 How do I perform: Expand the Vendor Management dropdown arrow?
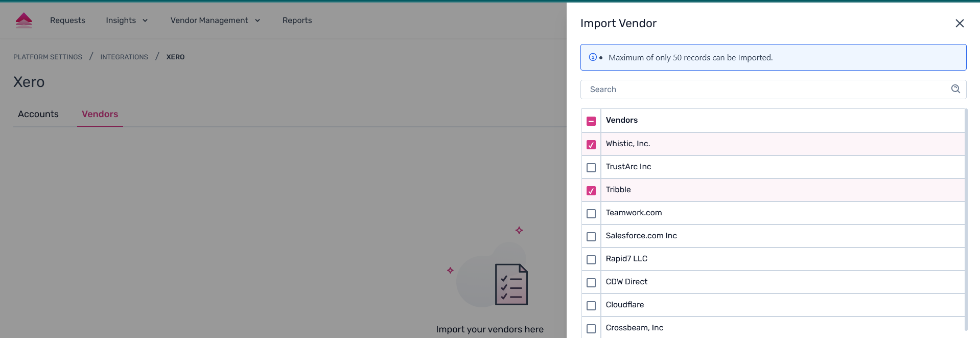(x=258, y=20)
